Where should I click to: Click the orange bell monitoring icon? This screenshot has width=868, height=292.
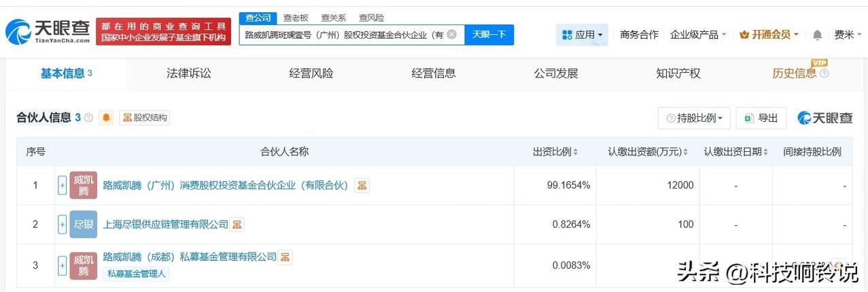pos(106,118)
